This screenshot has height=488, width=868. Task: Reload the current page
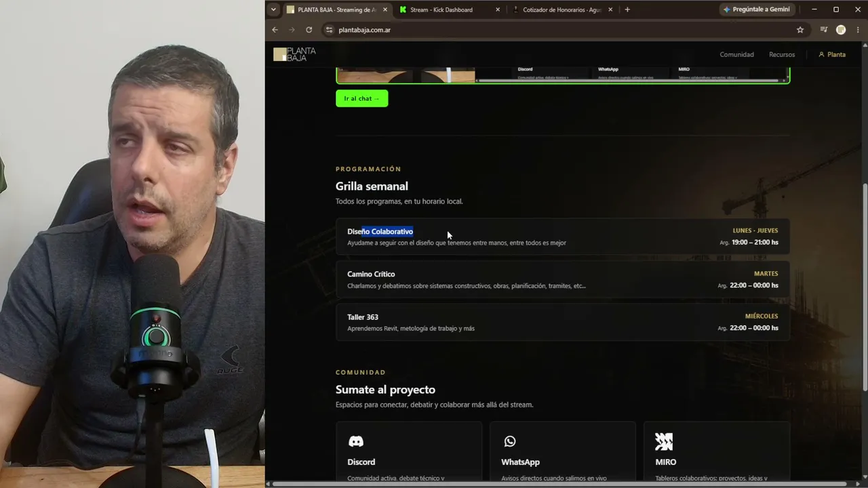point(309,30)
